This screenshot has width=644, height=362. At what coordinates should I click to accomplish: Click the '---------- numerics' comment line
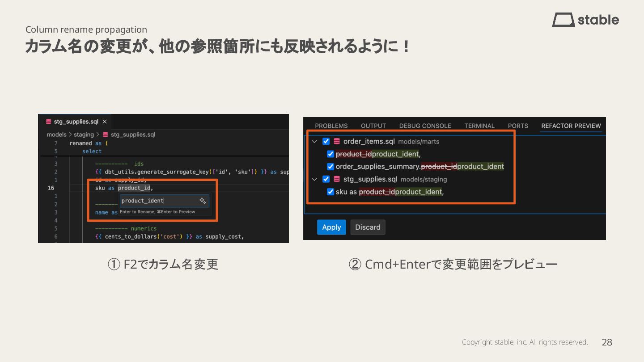click(126, 228)
